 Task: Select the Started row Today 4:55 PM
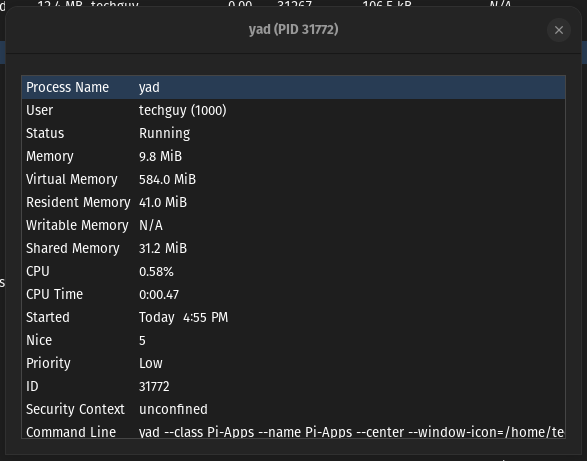pos(294,317)
